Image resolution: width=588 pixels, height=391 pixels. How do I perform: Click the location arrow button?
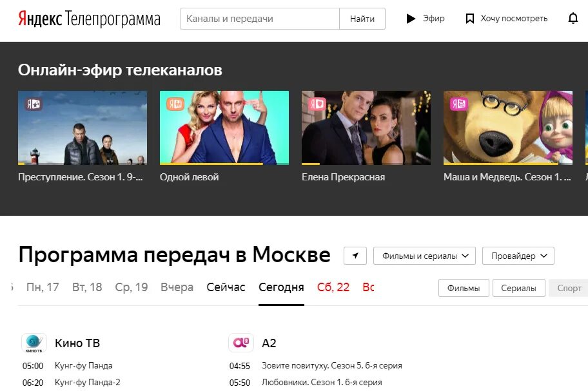[x=355, y=256]
